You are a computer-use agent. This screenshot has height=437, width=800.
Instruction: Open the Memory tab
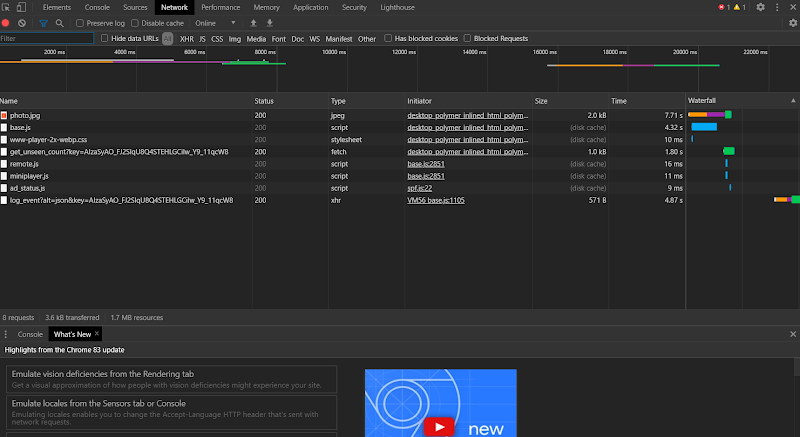[266, 7]
